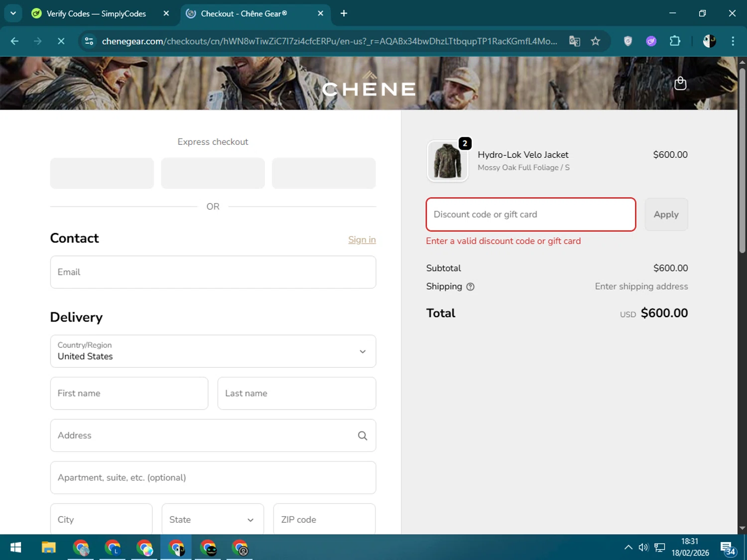Open Windows Start menu
This screenshot has height=560, width=747.
[x=15, y=548]
